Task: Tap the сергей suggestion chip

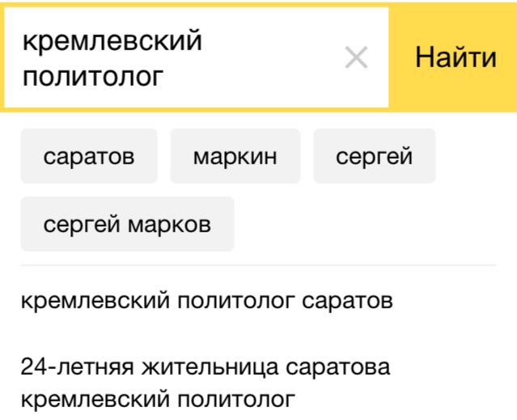Action: [x=374, y=156]
